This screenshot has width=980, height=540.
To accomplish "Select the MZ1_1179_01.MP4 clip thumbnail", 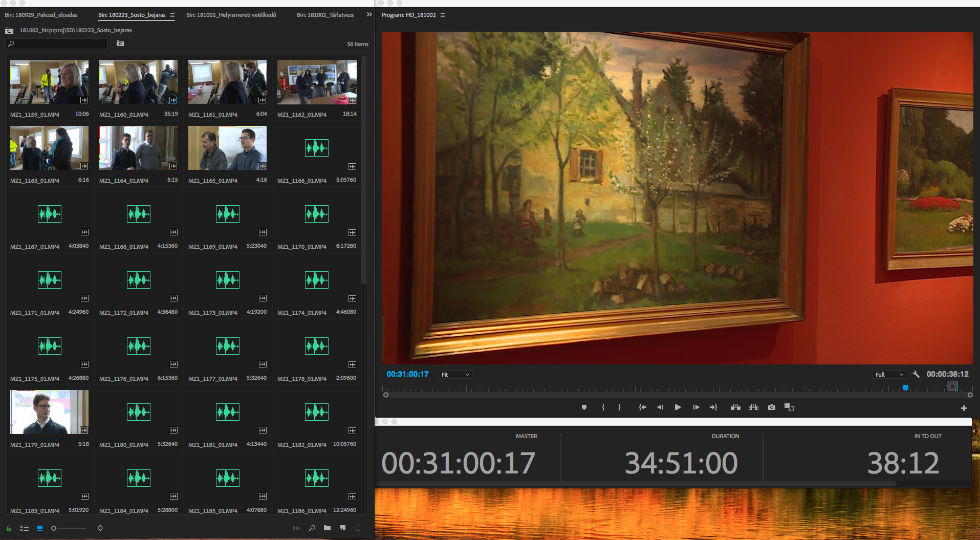I will [x=49, y=412].
